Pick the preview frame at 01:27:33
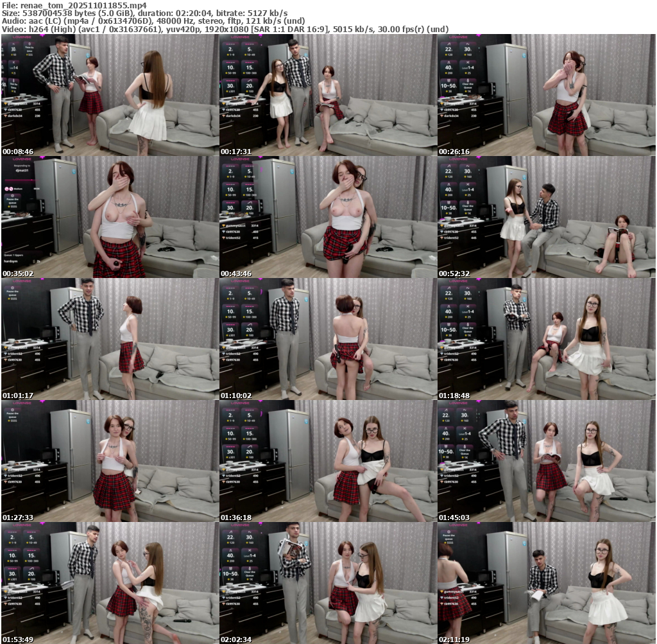Viewport: 657px width, 644px height. tap(110, 461)
